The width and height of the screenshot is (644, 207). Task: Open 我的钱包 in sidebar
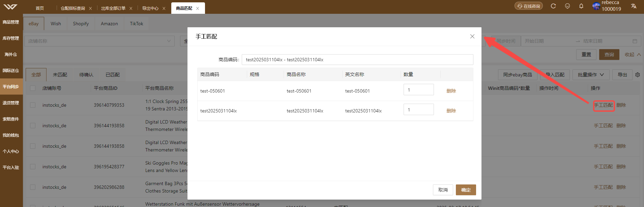tap(11, 135)
